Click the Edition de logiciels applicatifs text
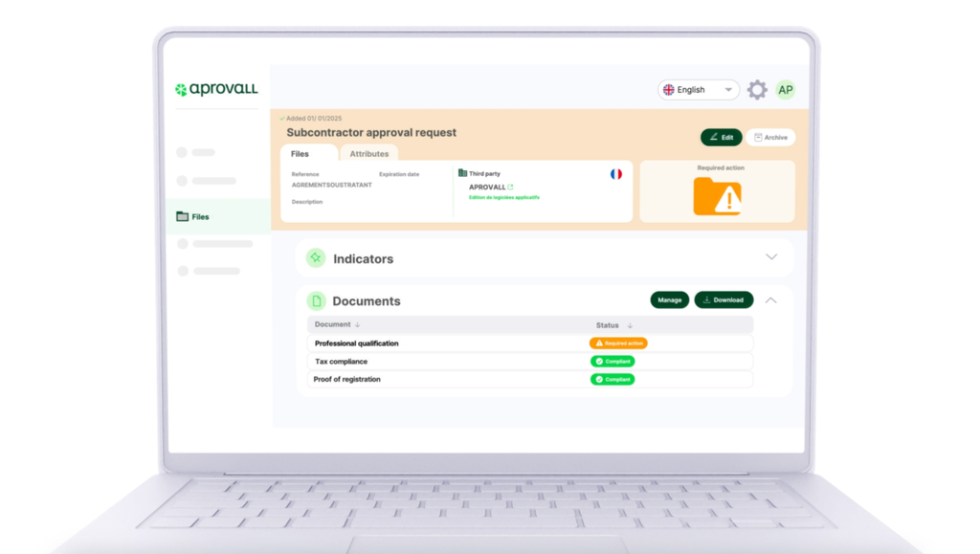This screenshot has width=980, height=554. click(x=503, y=197)
